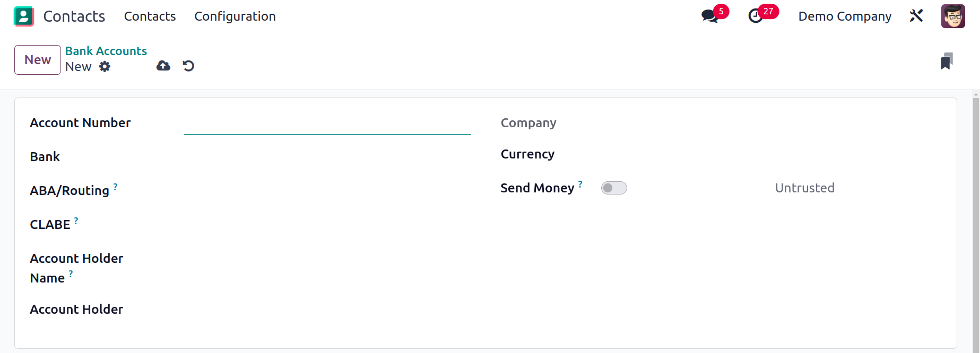Click the ABA/Routing help question mark
This screenshot has width=980, height=353.
(x=115, y=187)
